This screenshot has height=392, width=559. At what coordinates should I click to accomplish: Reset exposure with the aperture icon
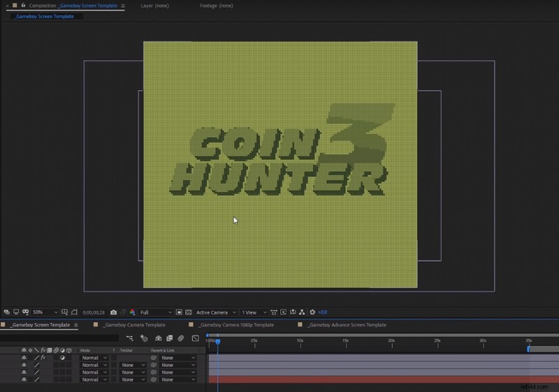pyautogui.click(x=312, y=312)
